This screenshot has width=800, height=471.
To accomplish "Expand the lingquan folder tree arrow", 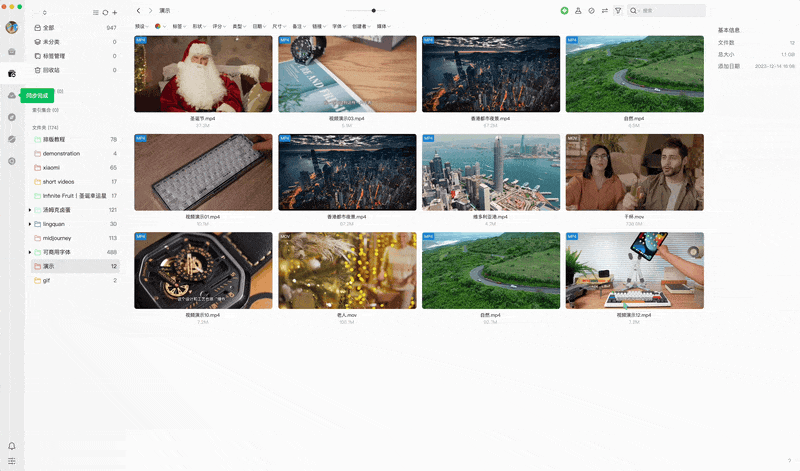I will pos(30,224).
